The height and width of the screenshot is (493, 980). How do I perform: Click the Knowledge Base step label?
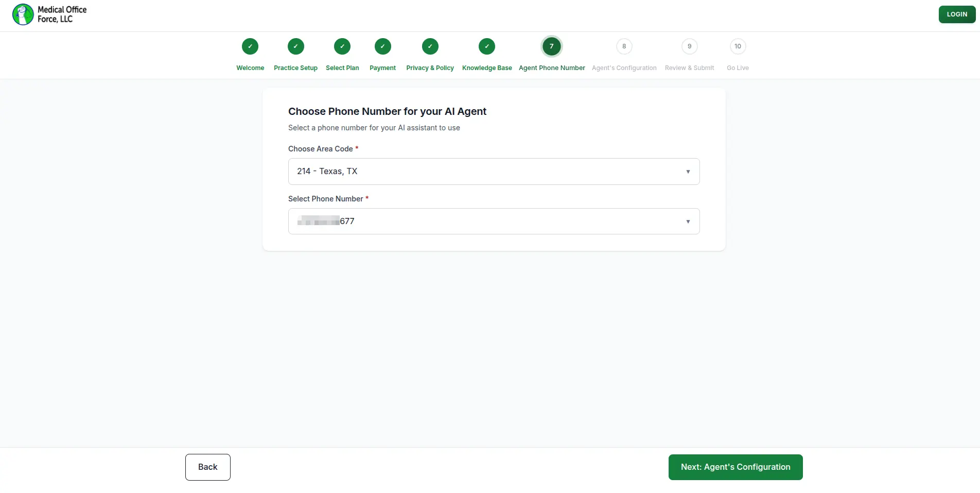click(x=487, y=68)
